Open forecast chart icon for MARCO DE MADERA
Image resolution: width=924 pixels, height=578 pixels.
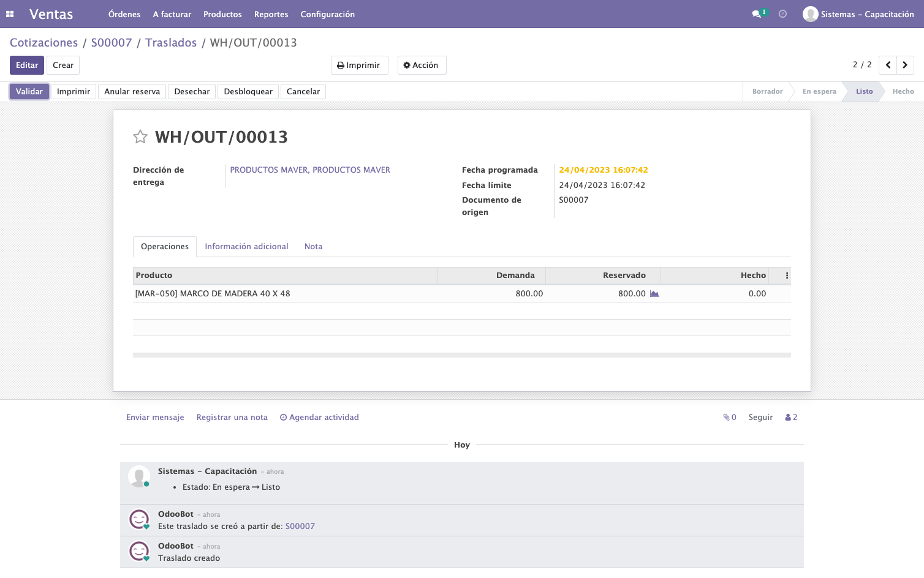(x=654, y=294)
